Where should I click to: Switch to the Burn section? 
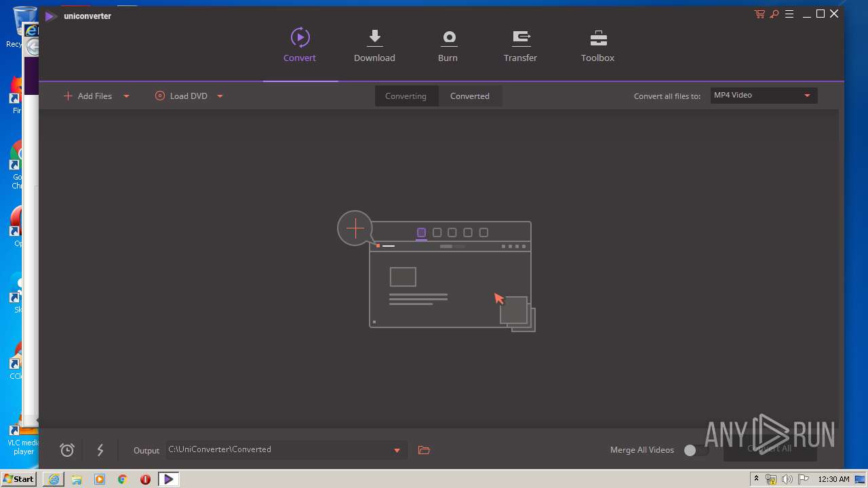point(448,45)
